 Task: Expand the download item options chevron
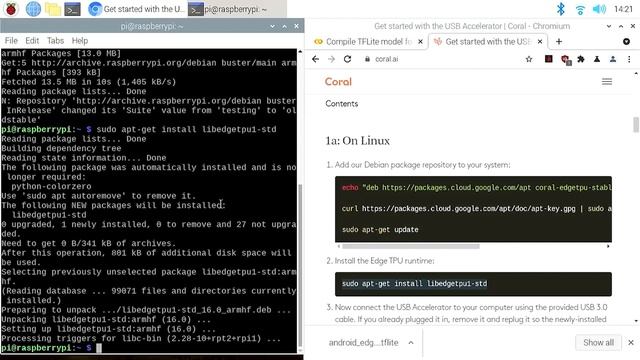pyautogui.click(x=411, y=343)
